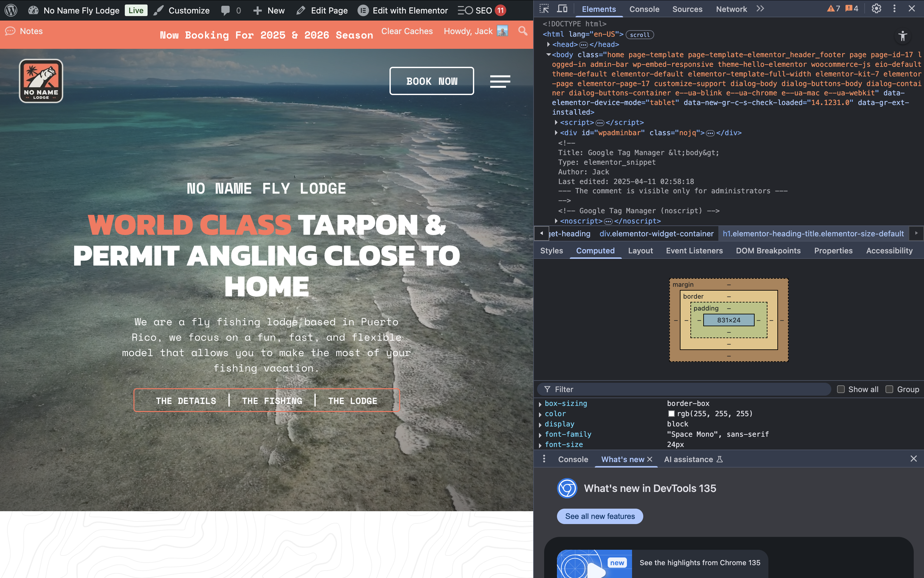Open DevTools settings gear

[x=876, y=8]
